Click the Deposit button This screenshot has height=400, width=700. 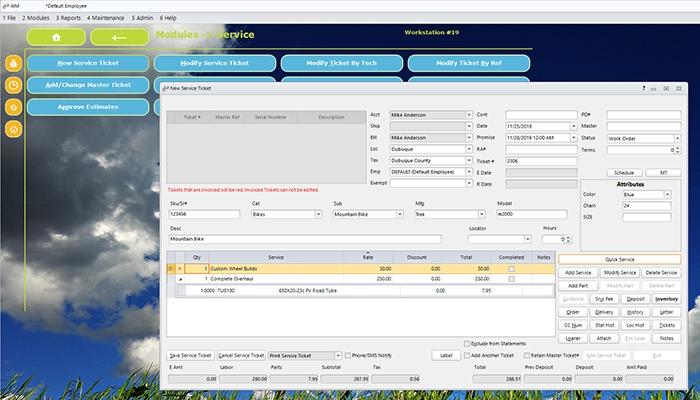(x=636, y=299)
